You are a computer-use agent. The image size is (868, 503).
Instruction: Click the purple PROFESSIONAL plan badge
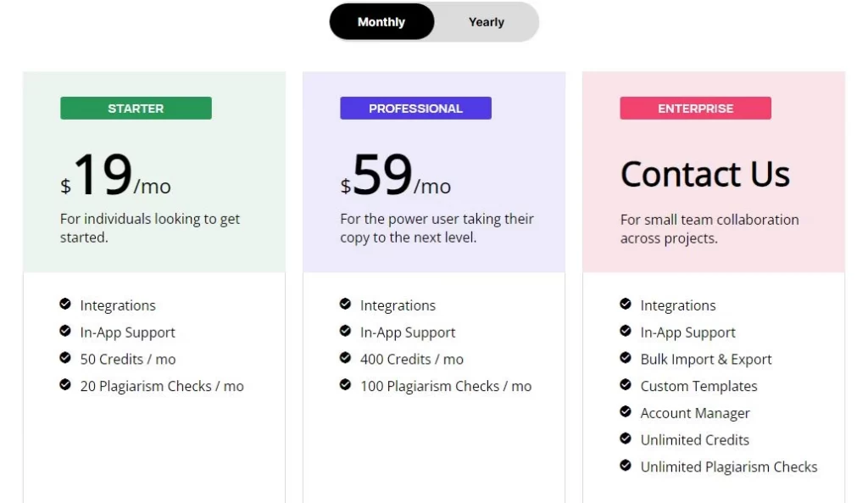tap(415, 108)
